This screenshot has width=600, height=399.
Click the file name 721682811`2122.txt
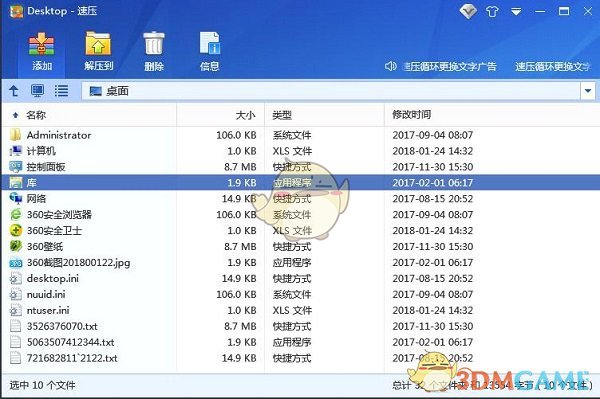(72, 358)
